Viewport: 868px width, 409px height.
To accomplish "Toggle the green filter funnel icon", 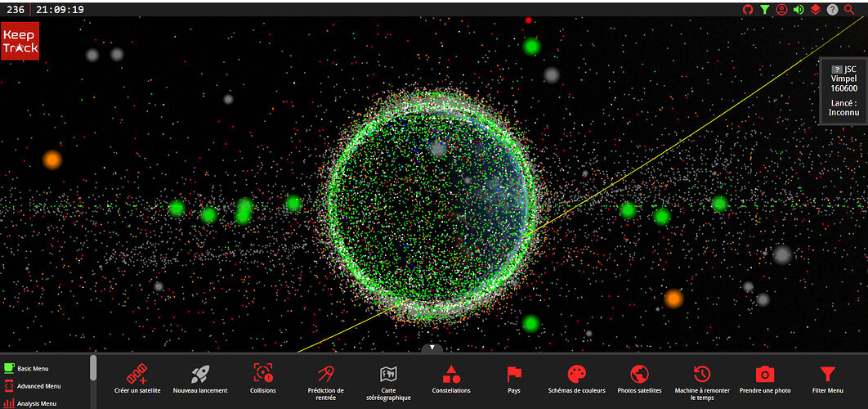I will tap(764, 10).
